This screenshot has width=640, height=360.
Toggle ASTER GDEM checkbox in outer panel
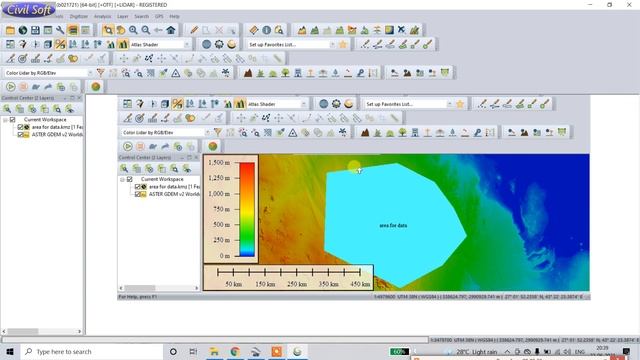click(20, 135)
